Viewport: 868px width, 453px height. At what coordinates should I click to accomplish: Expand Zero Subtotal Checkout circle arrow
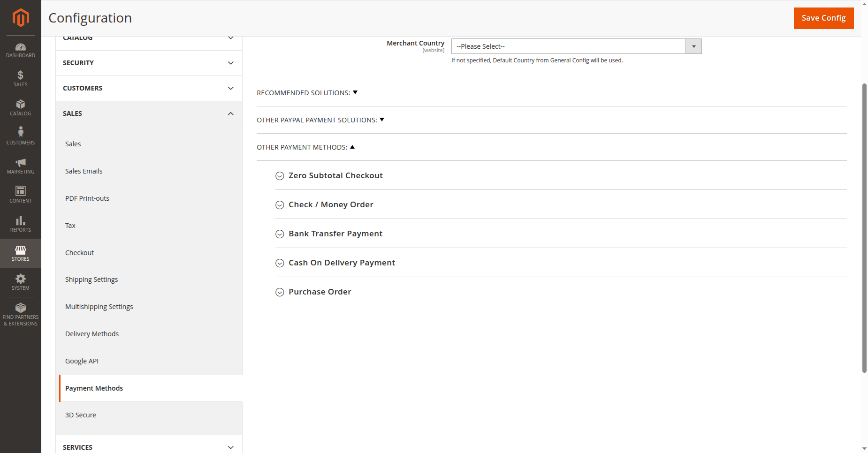point(280,176)
